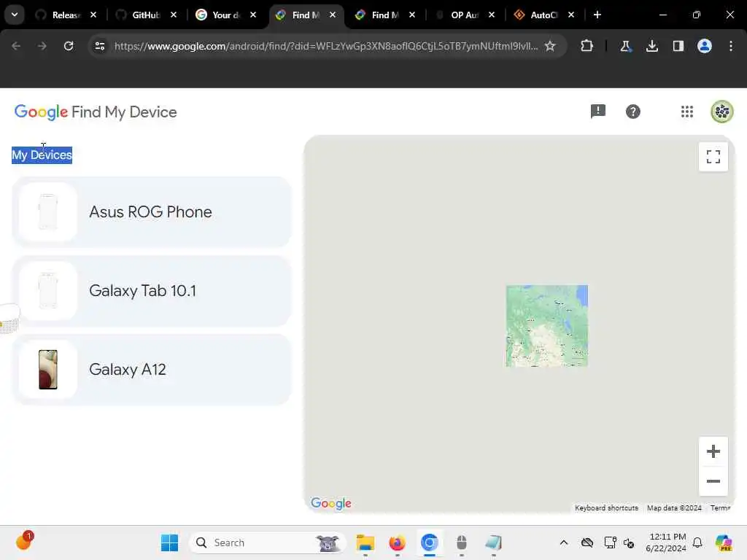
Task: Toggle the browser side panel
Action: point(678,46)
